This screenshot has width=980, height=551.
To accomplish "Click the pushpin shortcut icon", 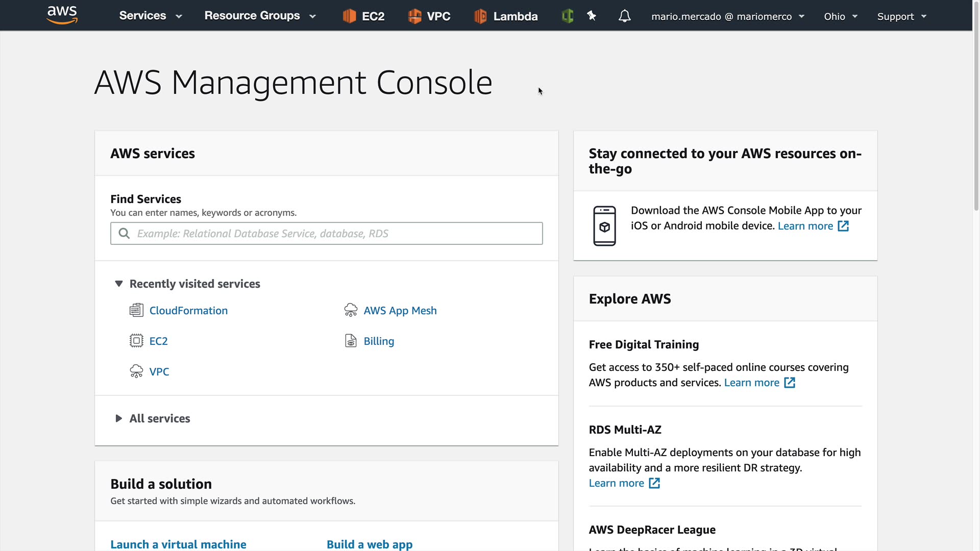I will tap(592, 16).
